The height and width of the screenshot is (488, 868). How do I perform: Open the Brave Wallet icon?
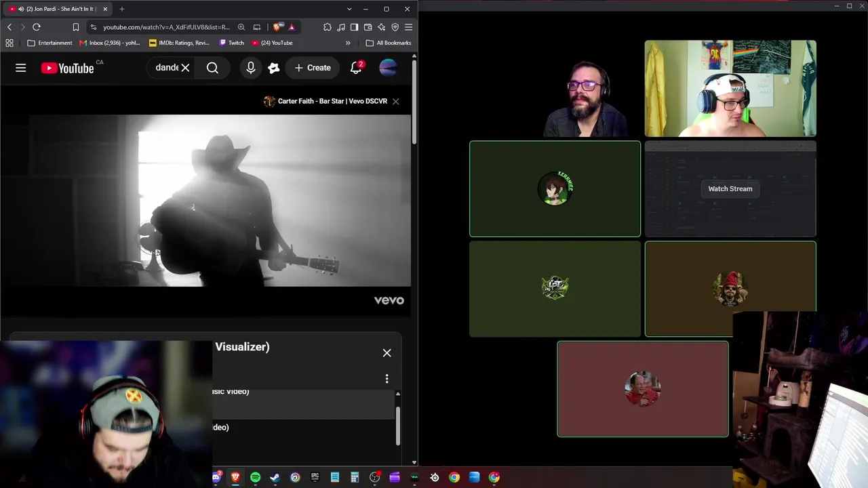click(x=368, y=27)
